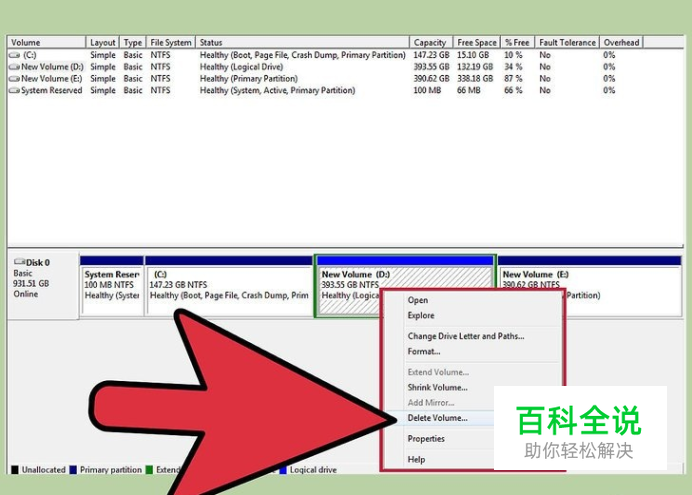Sort by the Free Space column header
The height and width of the screenshot is (495, 692).
(477, 42)
